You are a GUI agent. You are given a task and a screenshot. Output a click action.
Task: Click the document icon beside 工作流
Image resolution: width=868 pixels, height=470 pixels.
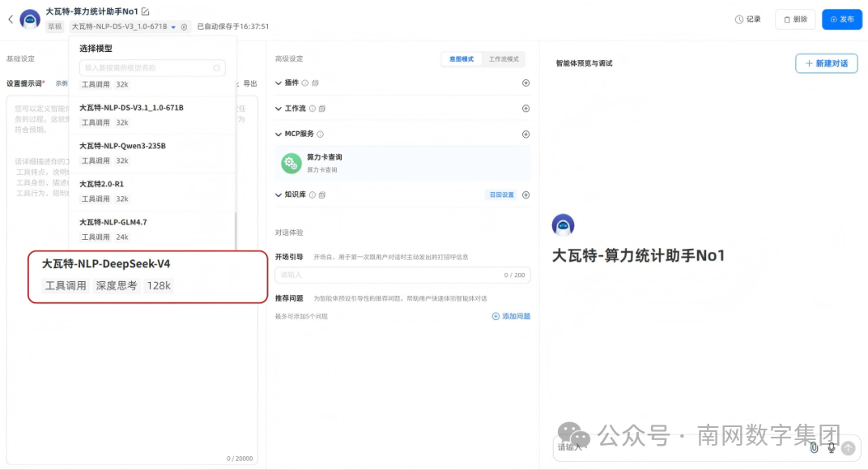322,109
